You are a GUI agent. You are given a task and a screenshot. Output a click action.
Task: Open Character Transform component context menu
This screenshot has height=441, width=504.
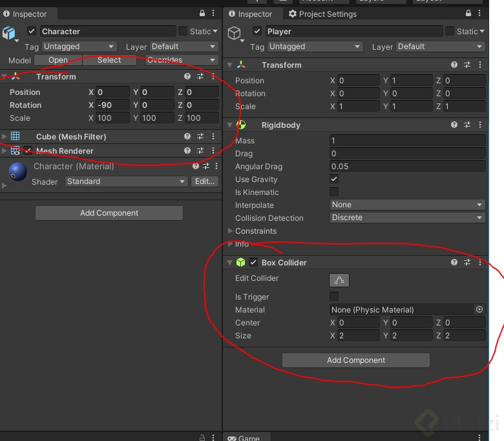(213, 76)
